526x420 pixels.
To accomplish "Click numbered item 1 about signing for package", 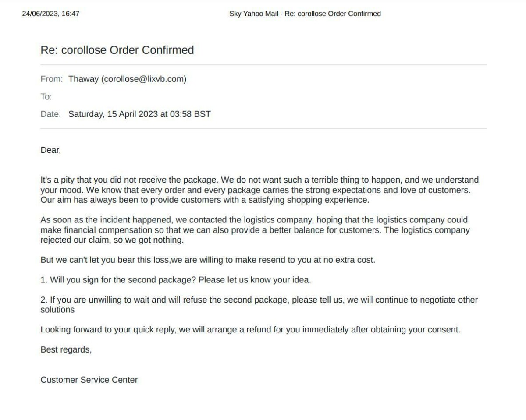I will point(175,280).
